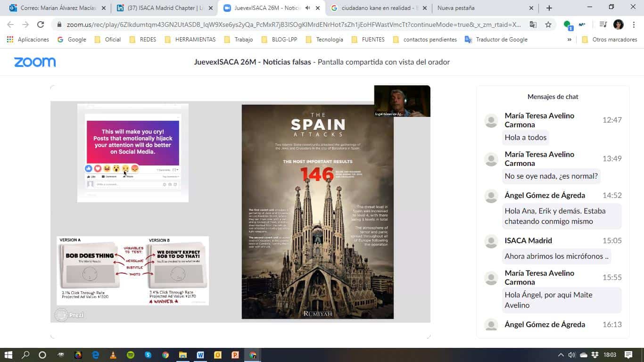The image size is (644, 362).
Task: Open the media control icon in toolbar
Action: point(603,25)
